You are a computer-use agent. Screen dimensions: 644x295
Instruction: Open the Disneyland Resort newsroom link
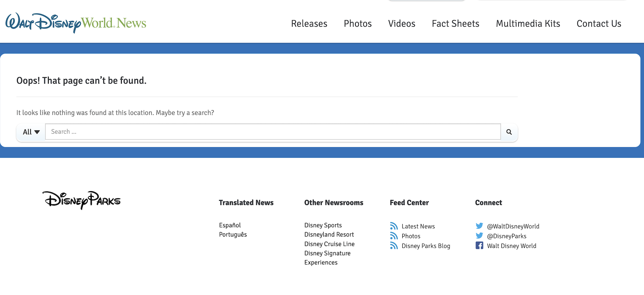(x=329, y=234)
